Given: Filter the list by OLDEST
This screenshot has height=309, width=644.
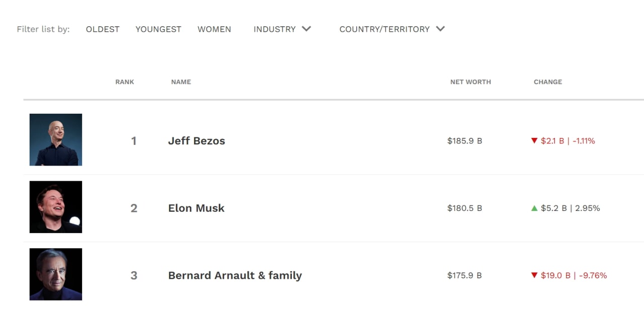Looking at the screenshot, I should 103,29.
